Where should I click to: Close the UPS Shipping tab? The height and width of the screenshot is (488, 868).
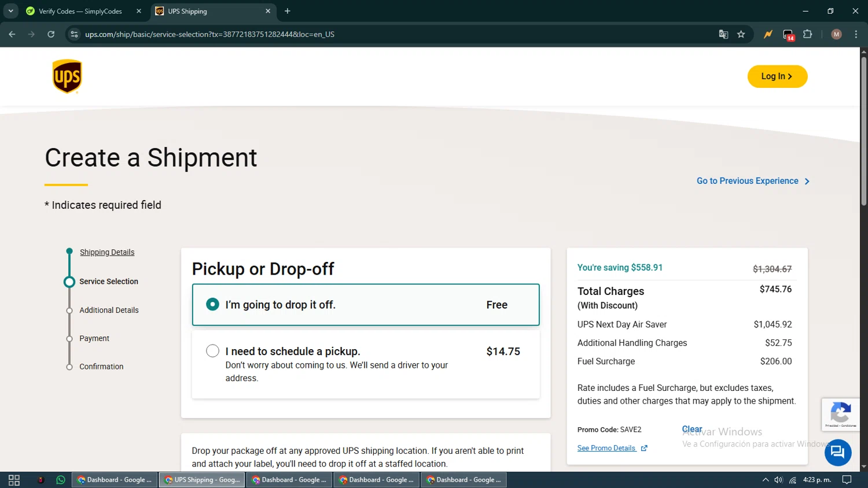[x=268, y=11]
